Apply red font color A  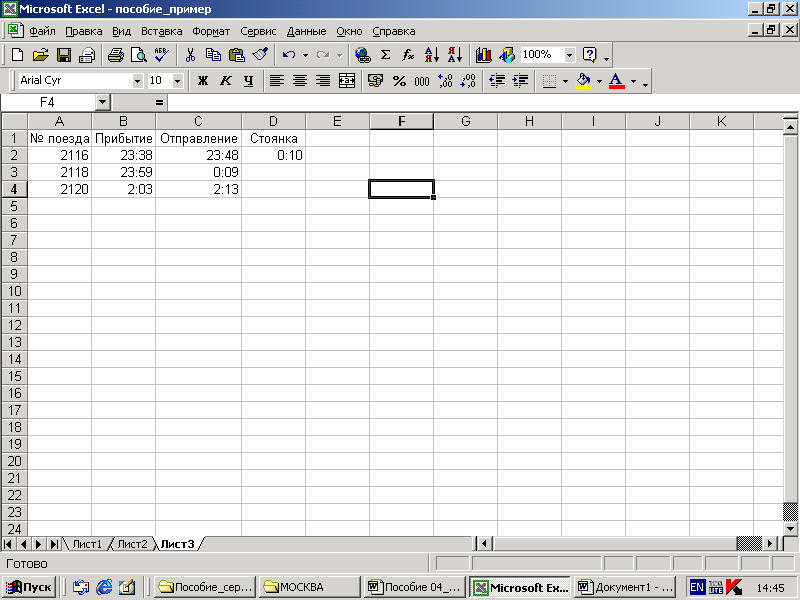616,81
